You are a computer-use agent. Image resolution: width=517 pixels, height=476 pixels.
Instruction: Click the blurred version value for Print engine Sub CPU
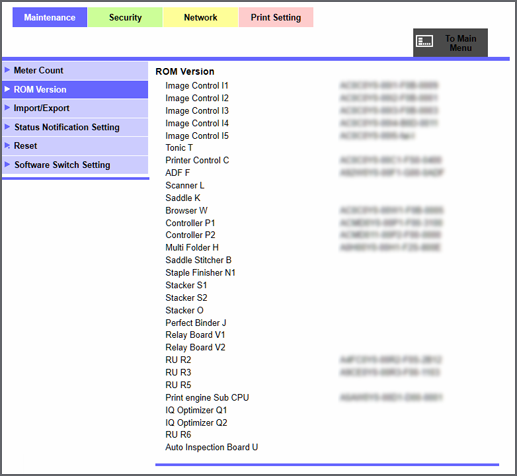[391, 398]
